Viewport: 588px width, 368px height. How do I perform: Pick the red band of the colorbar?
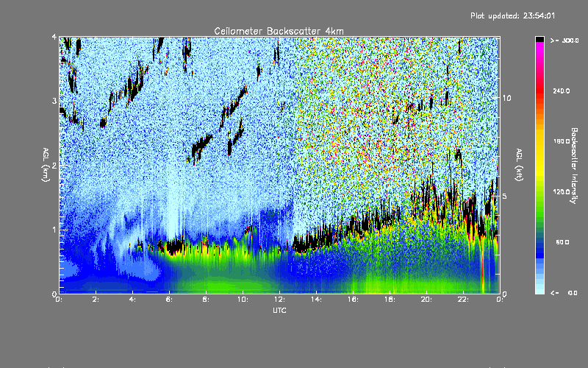point(539,90)
